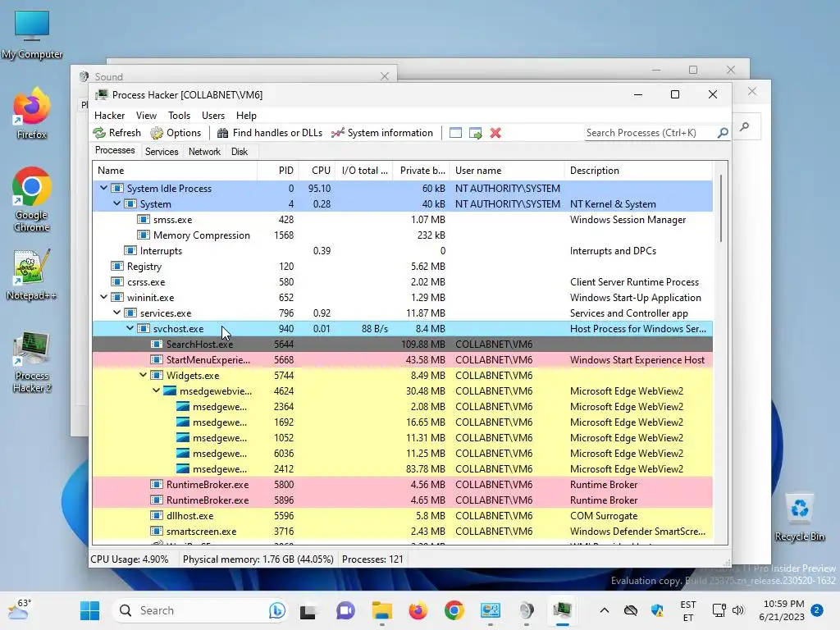Sort by the Private bytes column header
Image resolution: width=840 pixels, height=630 pixels.
point(421,171)
